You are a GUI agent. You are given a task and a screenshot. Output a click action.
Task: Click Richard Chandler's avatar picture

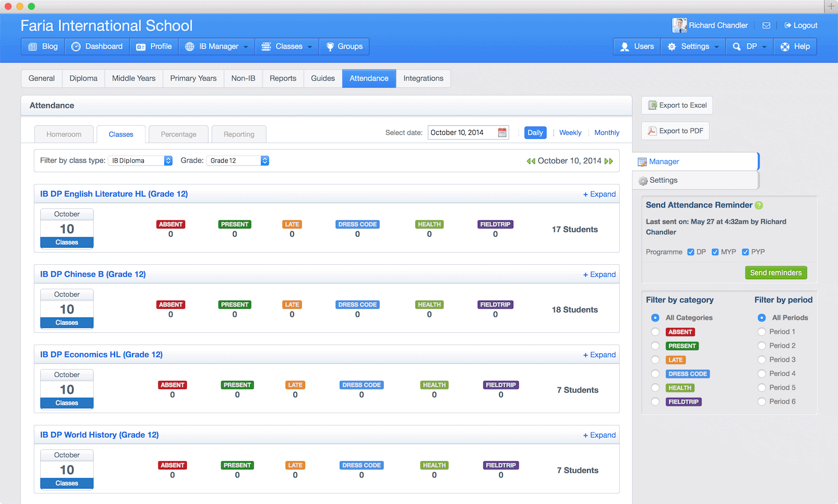point(679,25)
